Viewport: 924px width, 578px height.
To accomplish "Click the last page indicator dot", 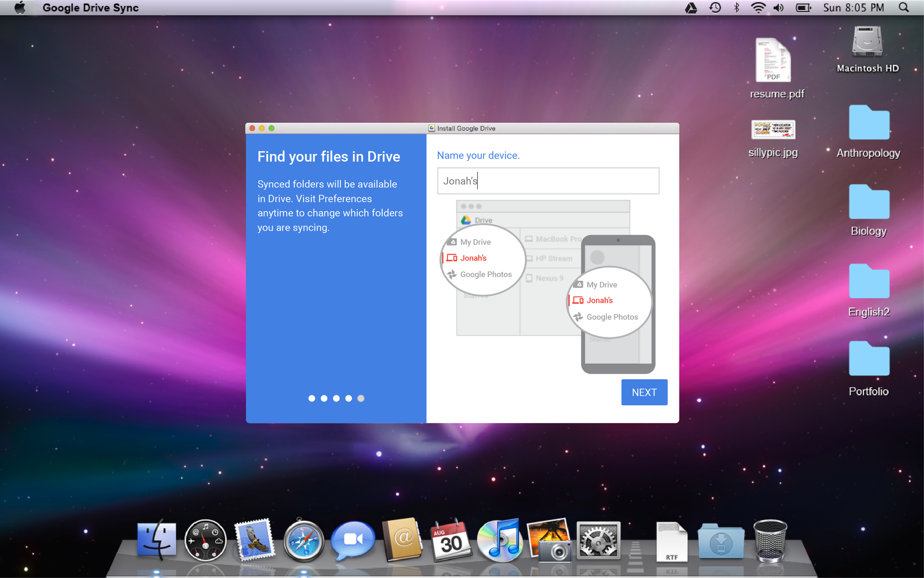I will coord(361,398).
